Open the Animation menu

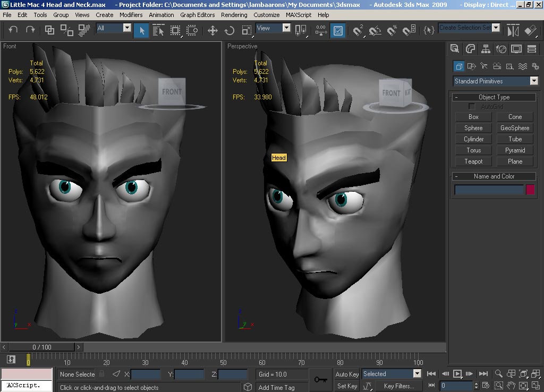click(x=161, y=15)
